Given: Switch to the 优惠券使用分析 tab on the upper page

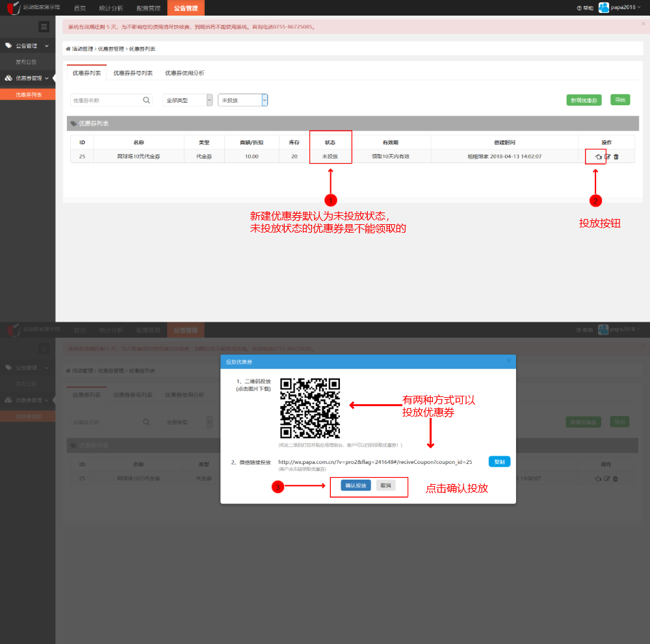Looking at the screenshot, I should coord(185,73).
